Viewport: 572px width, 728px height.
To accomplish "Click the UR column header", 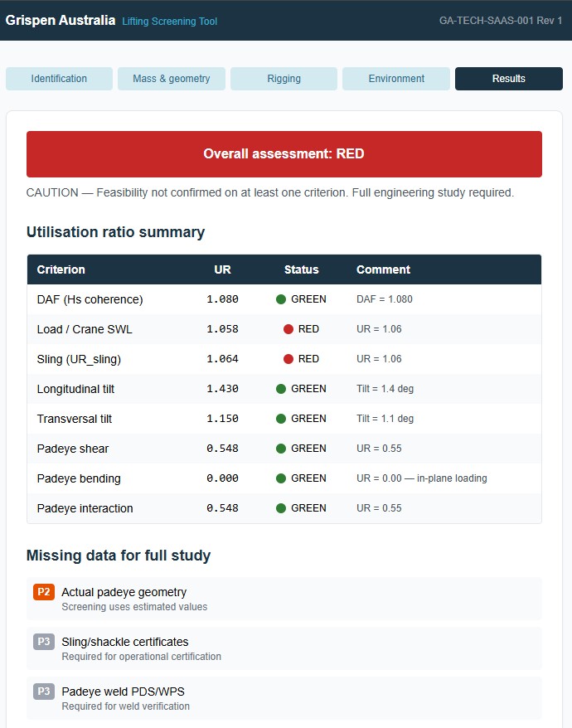I will coord(222,269).
